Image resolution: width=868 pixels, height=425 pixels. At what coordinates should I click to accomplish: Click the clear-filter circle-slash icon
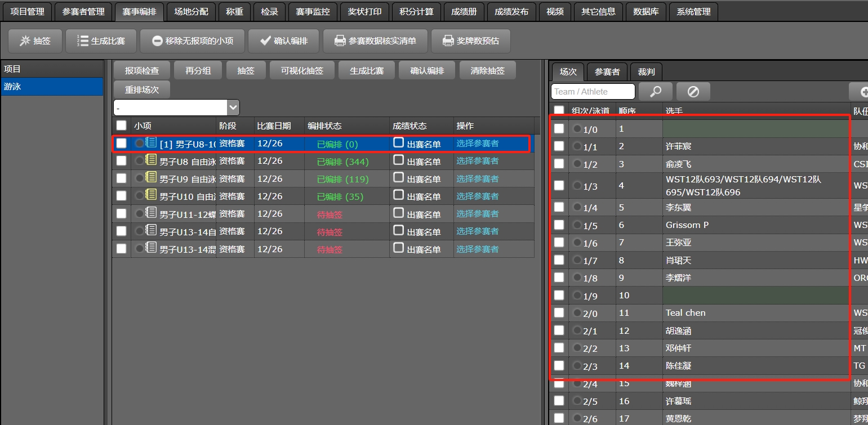pos(693,91)
